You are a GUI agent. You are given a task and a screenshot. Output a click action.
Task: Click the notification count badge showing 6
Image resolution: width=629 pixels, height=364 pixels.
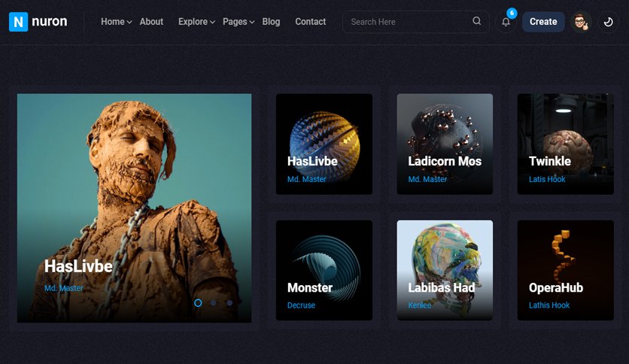tap(512, 13)
